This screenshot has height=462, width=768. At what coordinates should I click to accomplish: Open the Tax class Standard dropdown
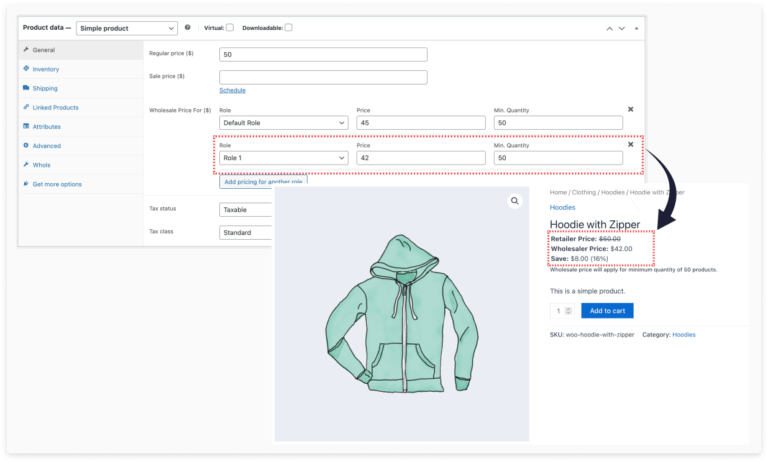point(246,232)
